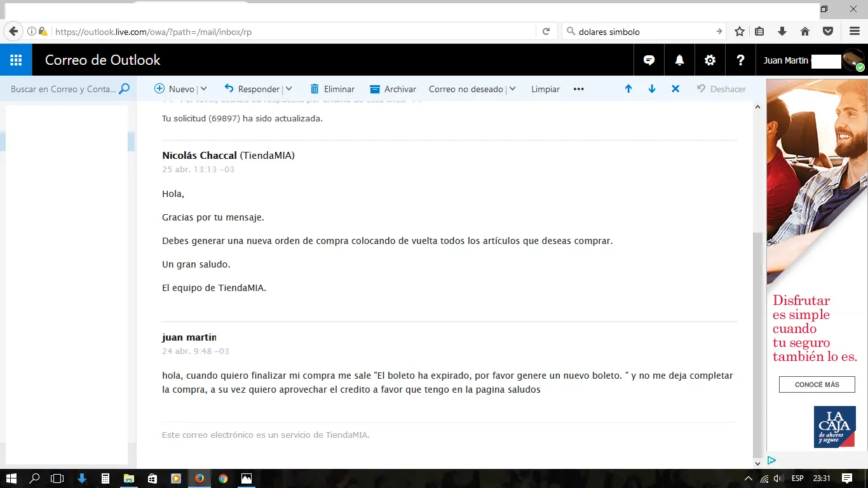Open the settings gear in Outlook header
The height and width of the screenshot is (488, 868).
(710, 60)
